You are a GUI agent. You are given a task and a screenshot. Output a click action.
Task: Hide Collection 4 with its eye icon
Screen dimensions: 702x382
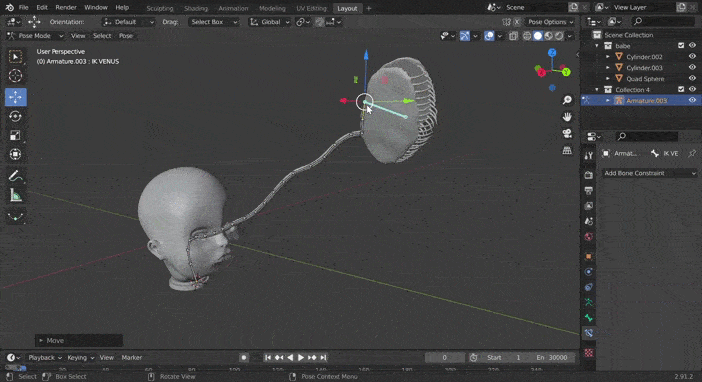pos(692,90)
